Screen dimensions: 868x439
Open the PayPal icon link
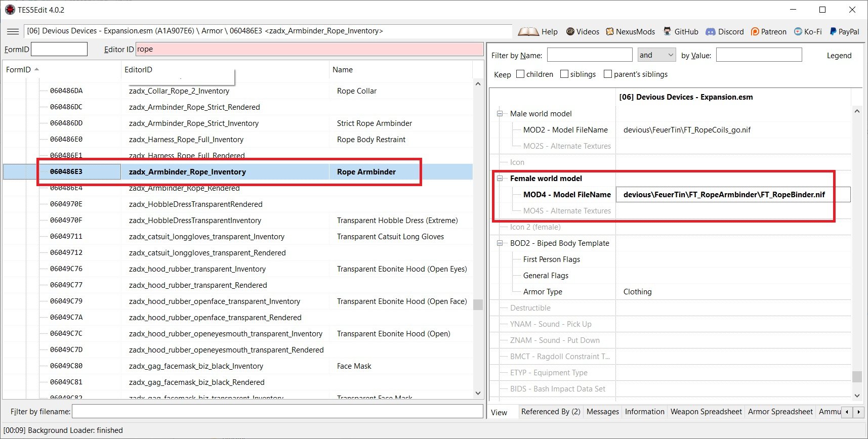click(x=833, y=31)
